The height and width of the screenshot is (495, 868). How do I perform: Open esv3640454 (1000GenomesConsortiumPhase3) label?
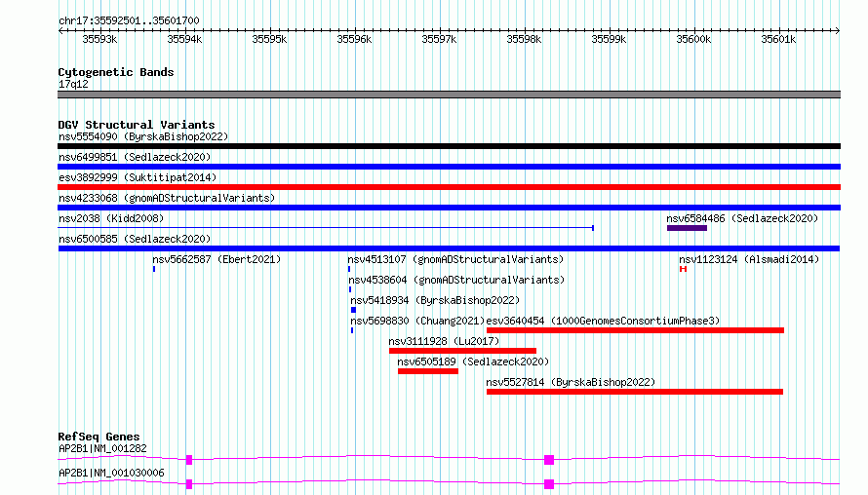tap(603, 321)
